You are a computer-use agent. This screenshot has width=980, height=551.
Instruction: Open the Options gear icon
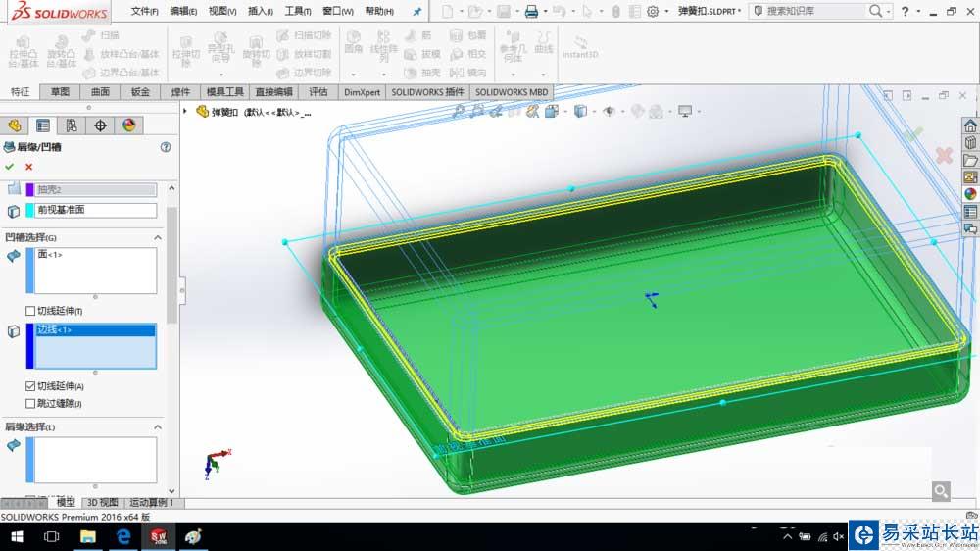[x=653, y=12]
